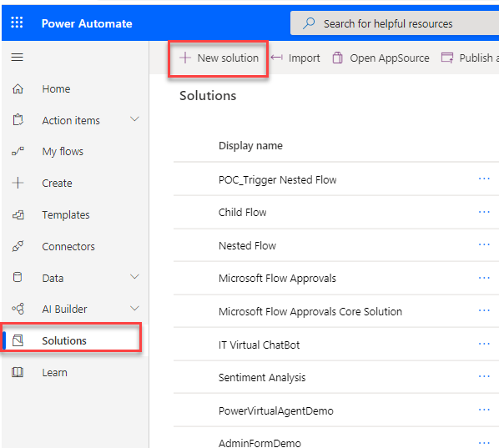This screenshot has height=448, width=499.
Task: Click the AI Builder icon
Action: pyautogui.click(x=18, y=309)
